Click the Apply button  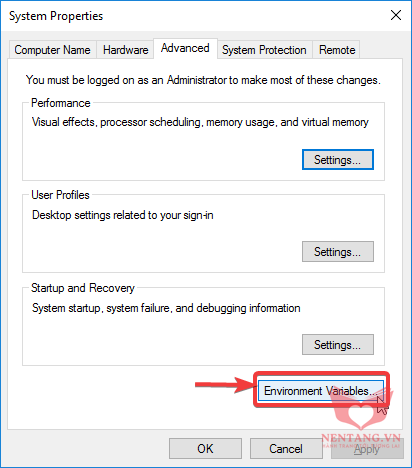[367, 449]
